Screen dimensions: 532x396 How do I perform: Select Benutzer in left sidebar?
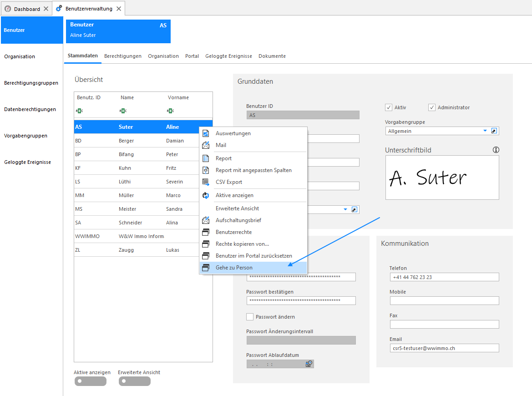click(32, 30)
